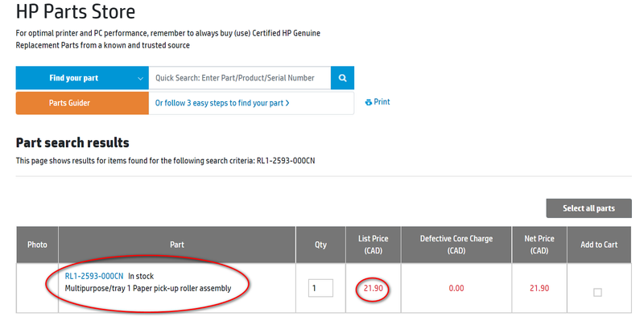Click the Qty field for RL1-2593-000CN
The width and height of the screenshot is (644, 329).
320,288
